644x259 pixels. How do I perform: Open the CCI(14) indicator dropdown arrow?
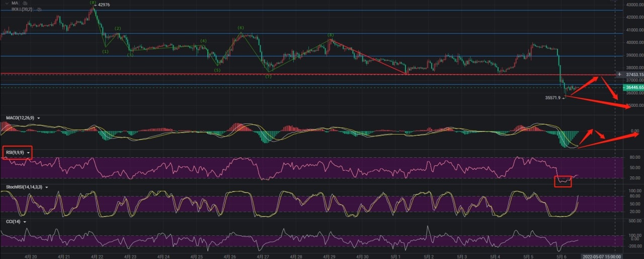24,221
